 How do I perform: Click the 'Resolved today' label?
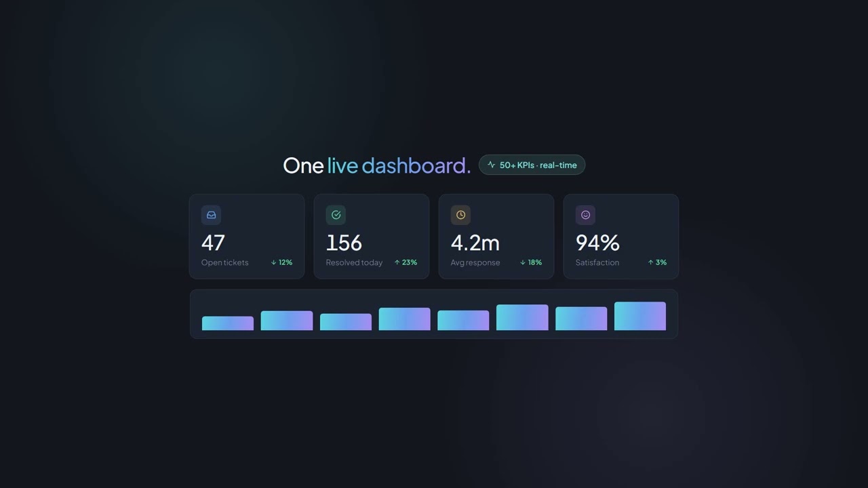[x=354, y=262]
